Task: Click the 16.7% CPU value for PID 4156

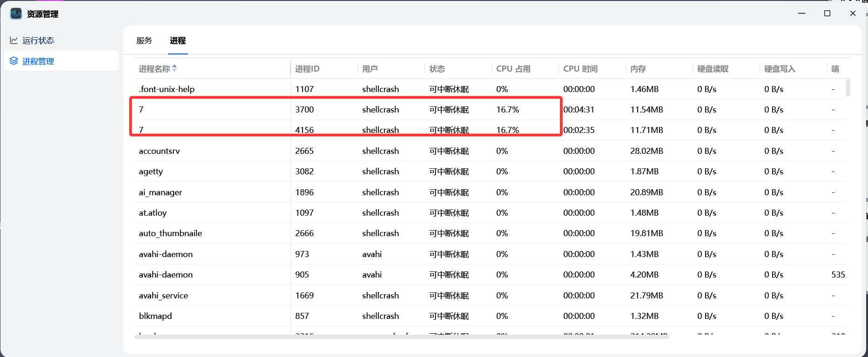Action: click(508, 130)
